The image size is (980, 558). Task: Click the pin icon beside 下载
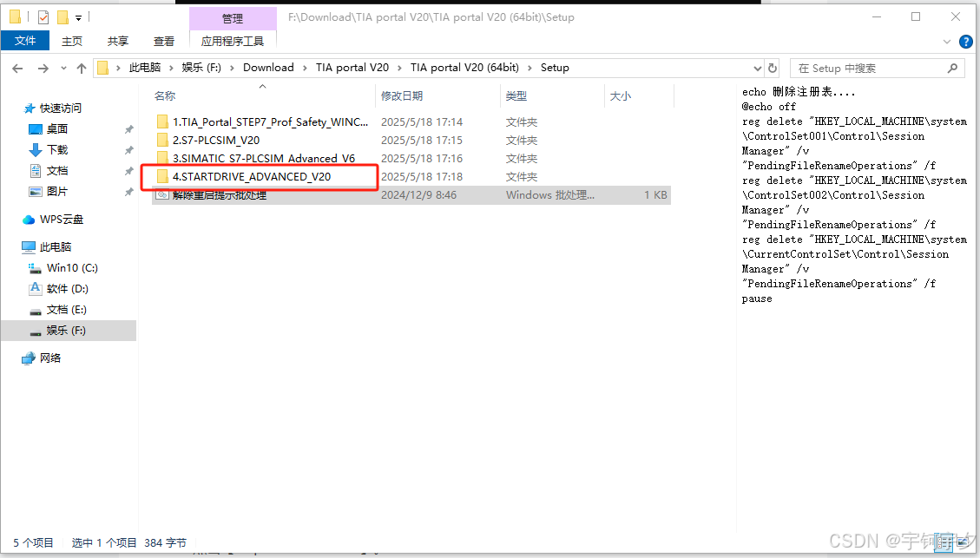coord(128,150)
